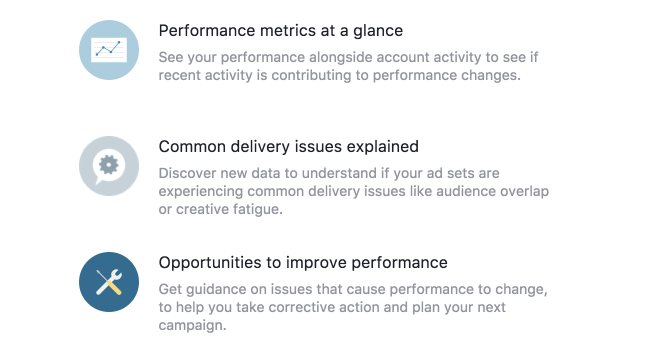
Task: Click the description starting 'Discover new data'
Action: pyautogui.click(x=354, y=191)
